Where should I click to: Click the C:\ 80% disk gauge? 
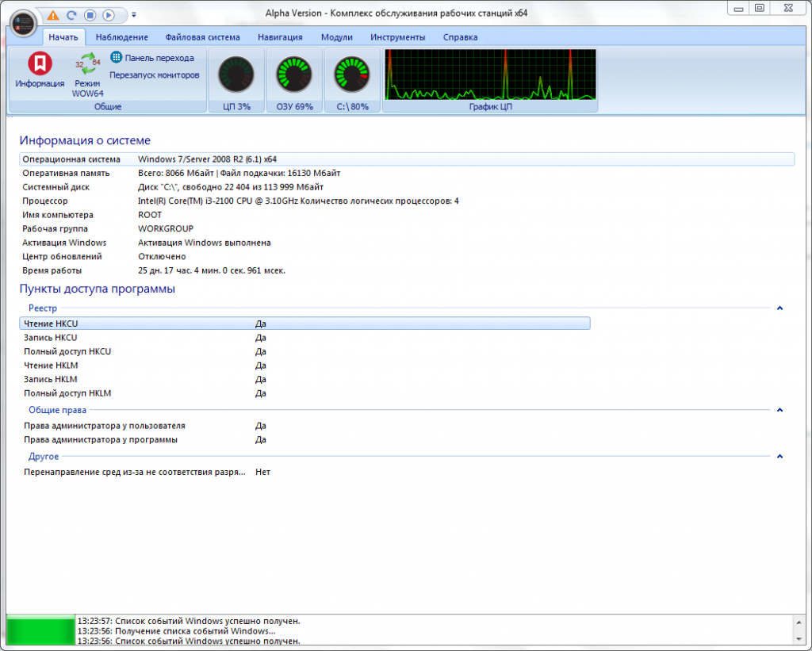click(352, 75)
